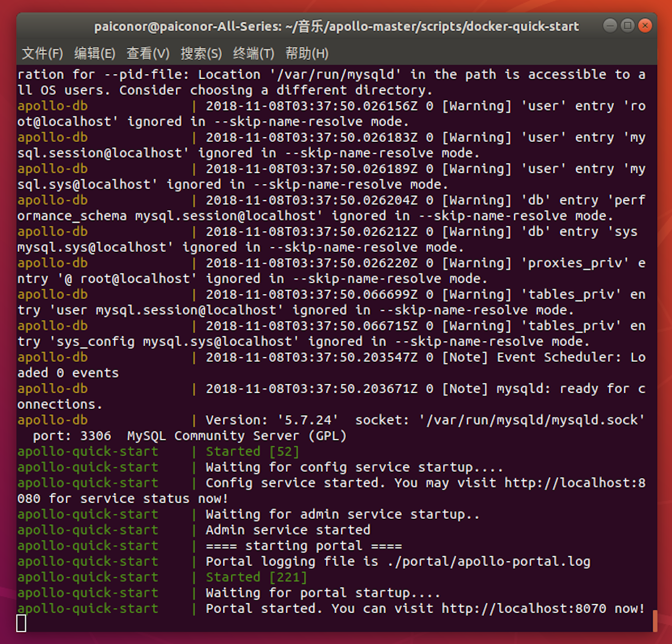672x644 pixels.
Task: Click '080 for service status now!' text
Action: pos(123,499)
